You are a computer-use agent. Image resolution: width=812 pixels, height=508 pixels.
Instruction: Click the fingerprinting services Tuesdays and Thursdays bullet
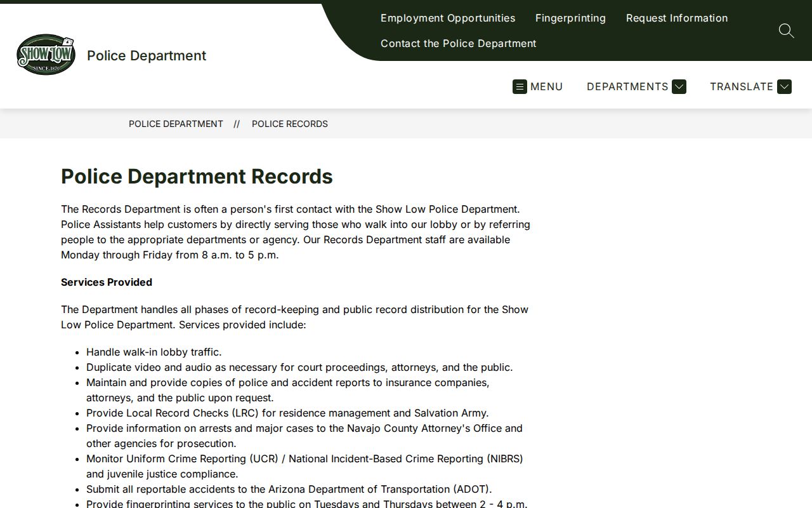(x=307, y=504)
